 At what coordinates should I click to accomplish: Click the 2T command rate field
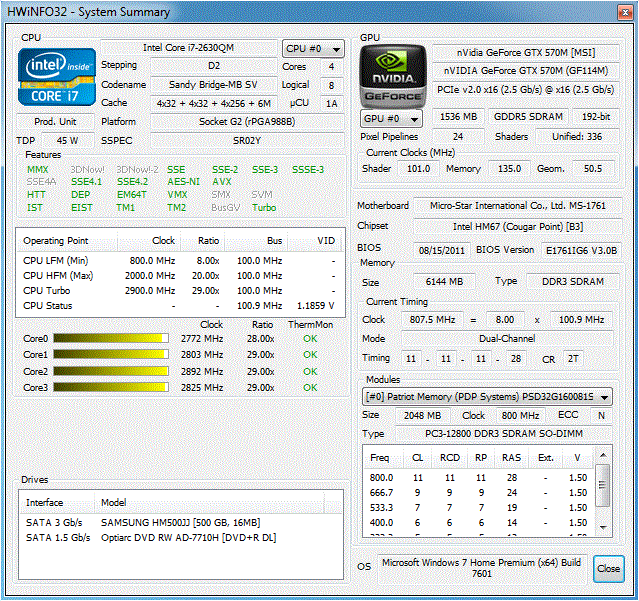pyautogui.click(x=573, y=359)
